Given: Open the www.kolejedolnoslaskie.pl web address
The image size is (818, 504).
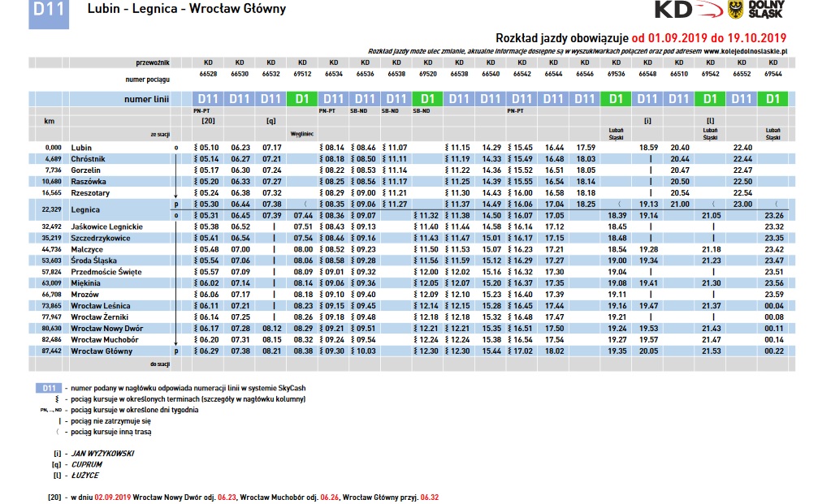Looking at the screenshot, I should tap(747, 50).
